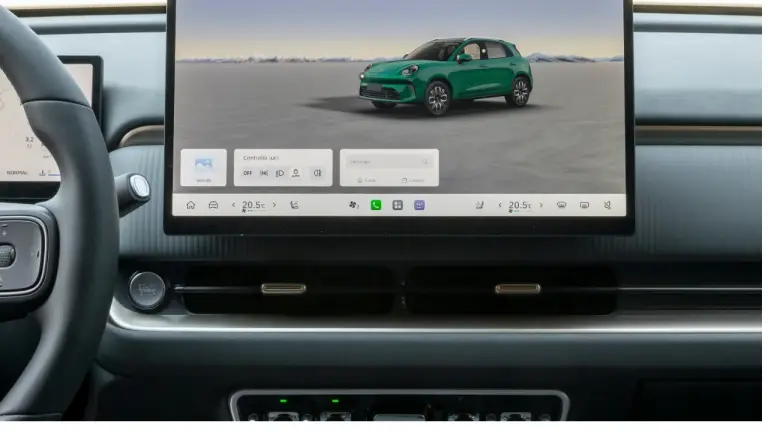This screenshot has height=432, width=768.
Task: Tap the navigation search field
Action: (x=389, y=162)
